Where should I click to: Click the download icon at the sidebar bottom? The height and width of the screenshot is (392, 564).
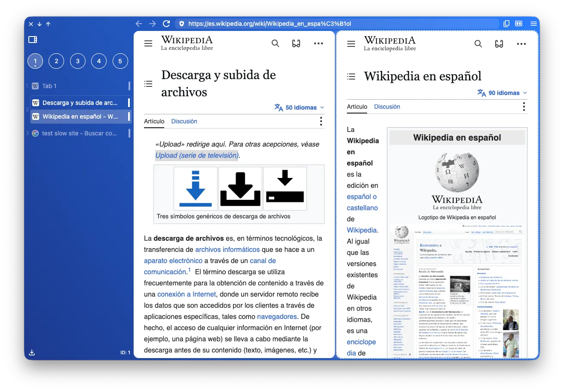pos(32,352)
